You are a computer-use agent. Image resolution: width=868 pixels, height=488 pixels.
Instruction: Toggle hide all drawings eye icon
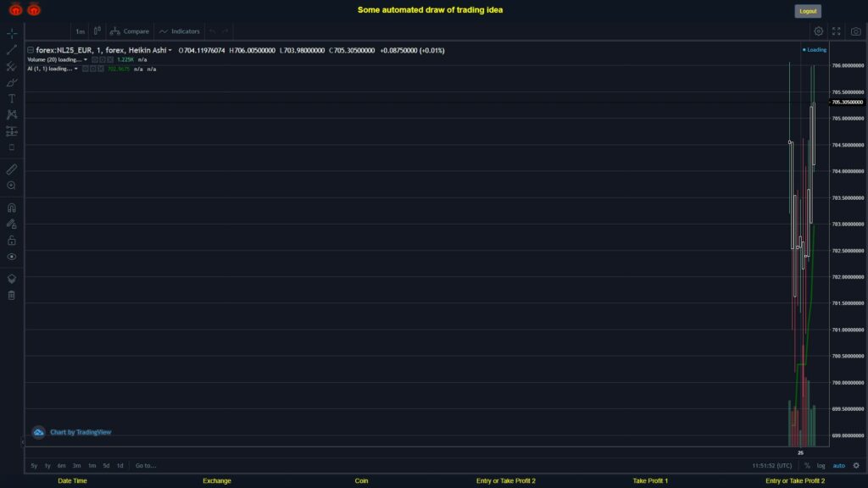[x=12, y=257]
